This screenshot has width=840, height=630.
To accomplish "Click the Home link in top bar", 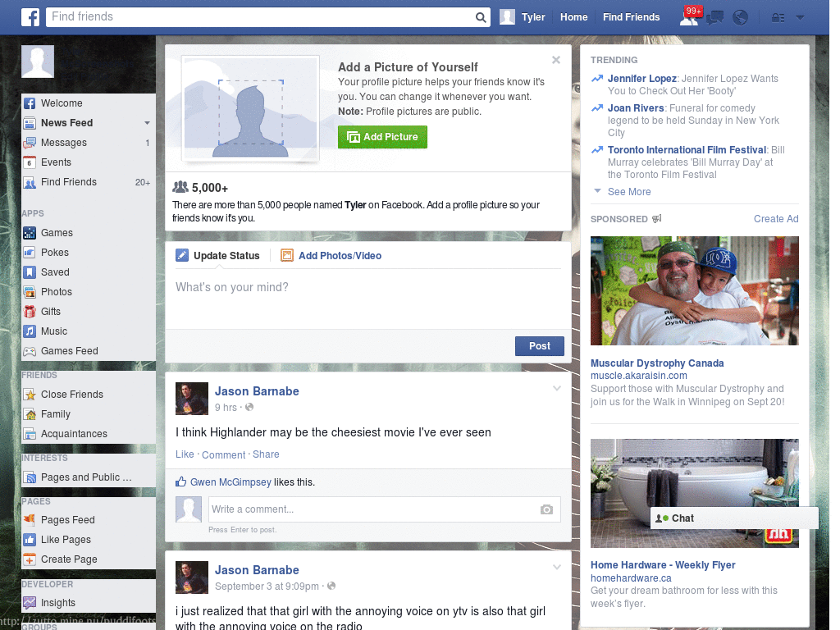I will [573, 17].
